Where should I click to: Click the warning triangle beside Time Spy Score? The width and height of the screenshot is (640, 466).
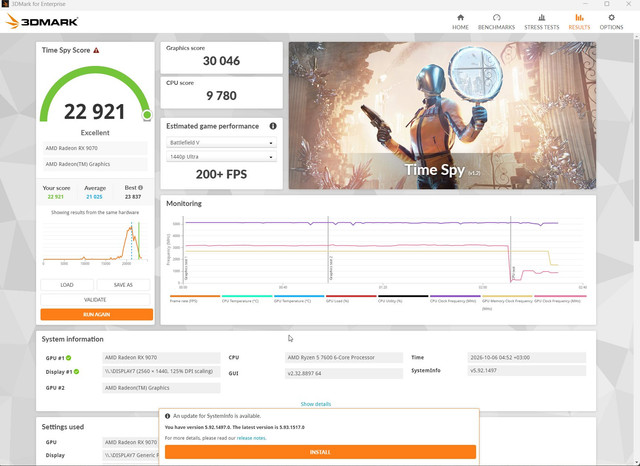pyautogui.click(x=96, y=50)
